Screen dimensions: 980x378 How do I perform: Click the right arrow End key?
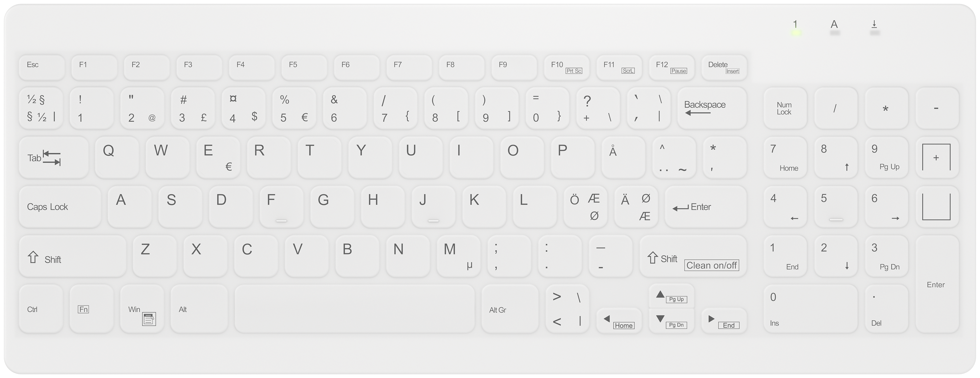click(x=724, y=321)
